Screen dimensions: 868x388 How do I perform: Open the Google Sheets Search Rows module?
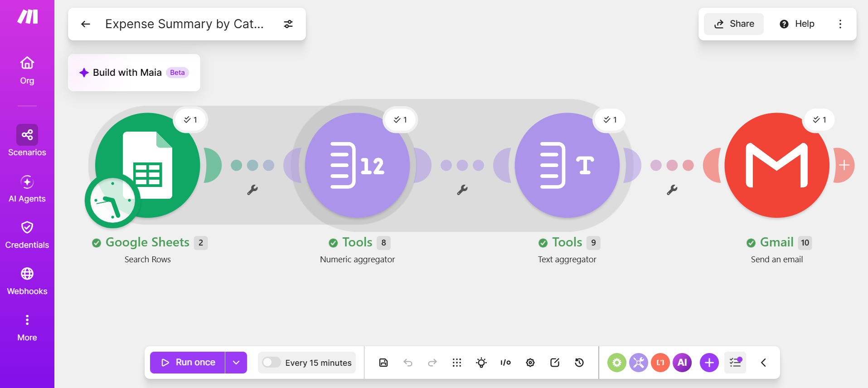point(148,165)
